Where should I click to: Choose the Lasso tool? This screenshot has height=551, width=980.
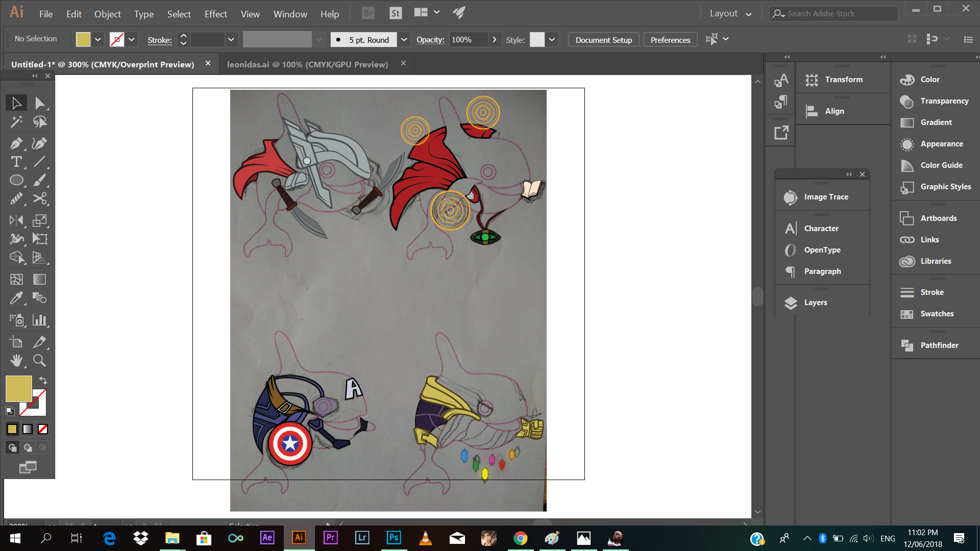(x=40, y=122)
